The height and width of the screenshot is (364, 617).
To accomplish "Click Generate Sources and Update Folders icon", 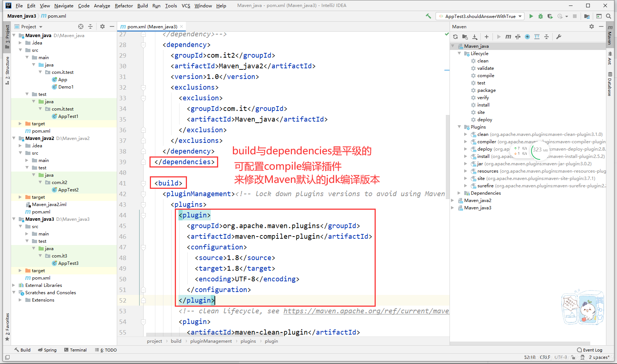I will [x=465, y=37].
